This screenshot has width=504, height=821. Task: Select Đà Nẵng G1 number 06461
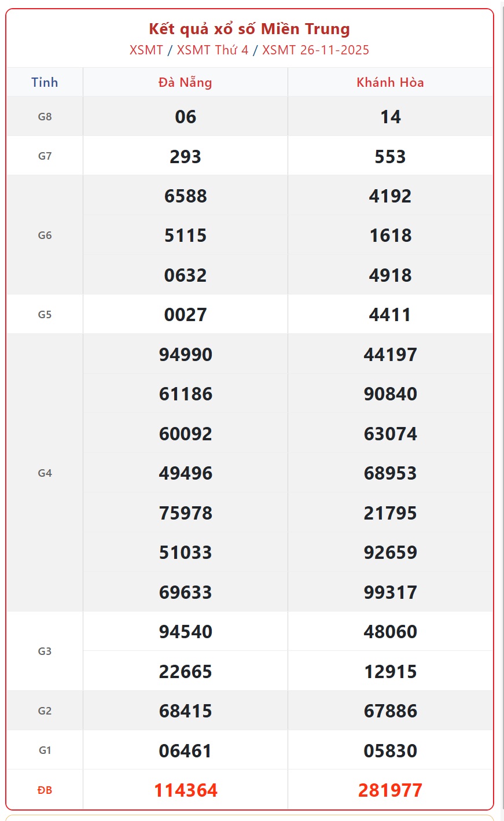[x=185, y=750]
